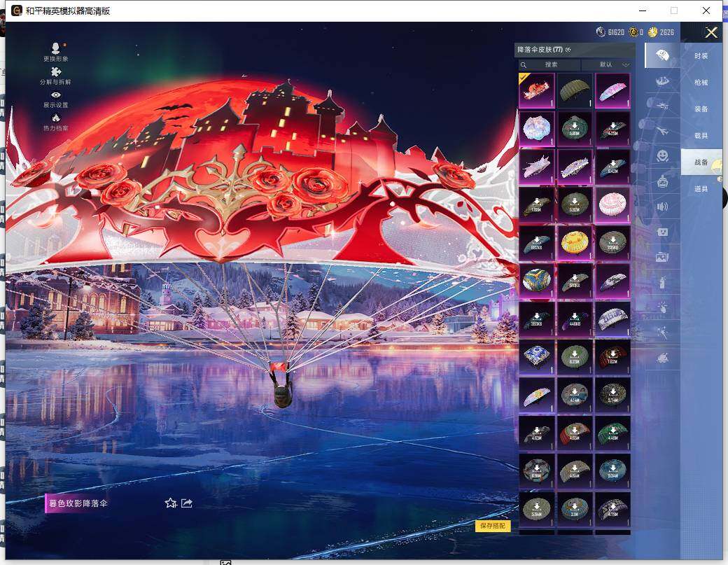Select the smiley face subcategory icon
The image size is (728, 565).
pyautogui.click(x=661, y=155)
